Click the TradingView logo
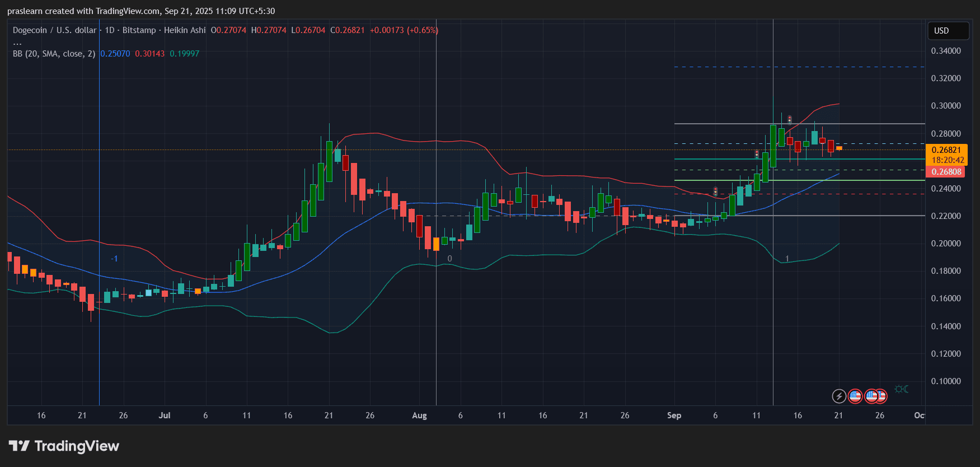 click(64, 446)
